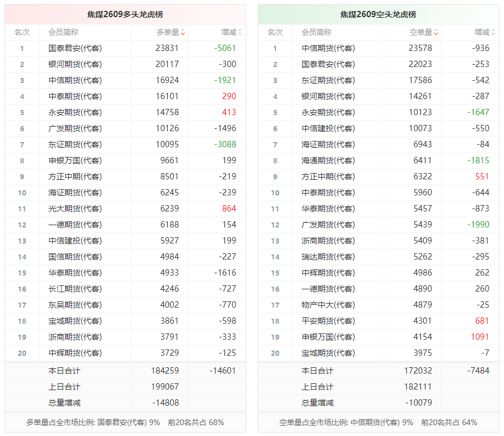Sort long table by 多单量 arrow icon
504x436 pixels.
(183, 32)
